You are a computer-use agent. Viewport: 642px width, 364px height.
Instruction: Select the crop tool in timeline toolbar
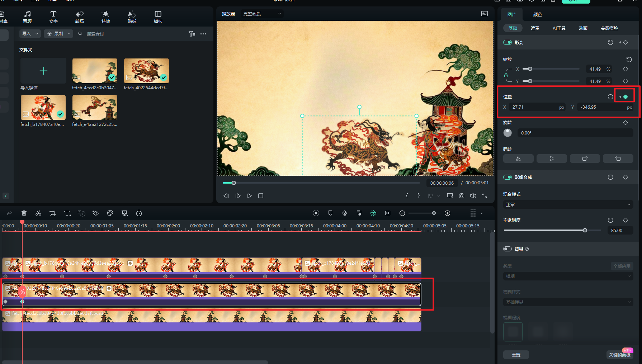coord(53,213)
